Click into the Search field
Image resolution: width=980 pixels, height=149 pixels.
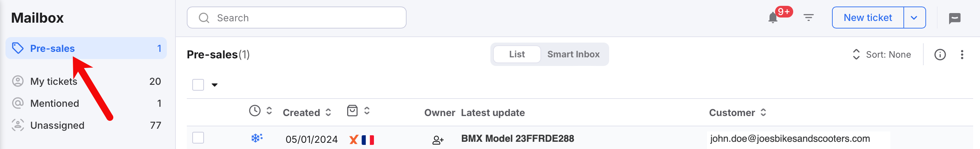pyautogui.click(x=296, y=18)
